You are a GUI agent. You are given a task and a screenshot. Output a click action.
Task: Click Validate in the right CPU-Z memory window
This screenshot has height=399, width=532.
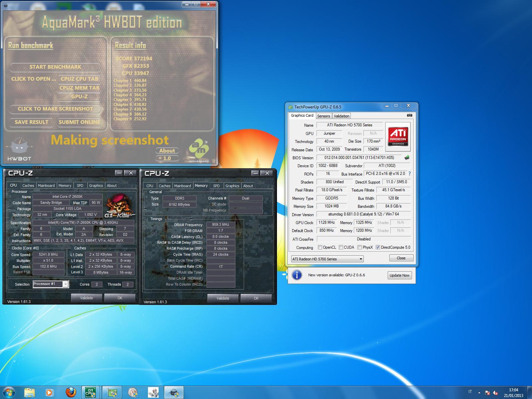[x=223, y=298]
